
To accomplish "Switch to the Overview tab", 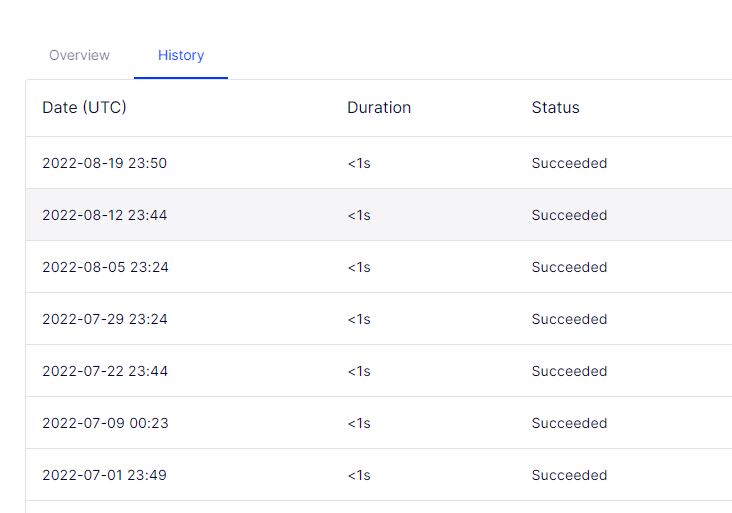I will point(79,55).
